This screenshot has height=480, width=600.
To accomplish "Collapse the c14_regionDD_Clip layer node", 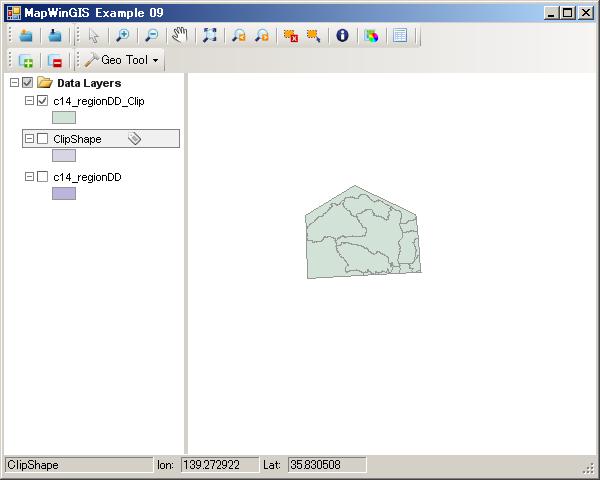I will 29,101.
